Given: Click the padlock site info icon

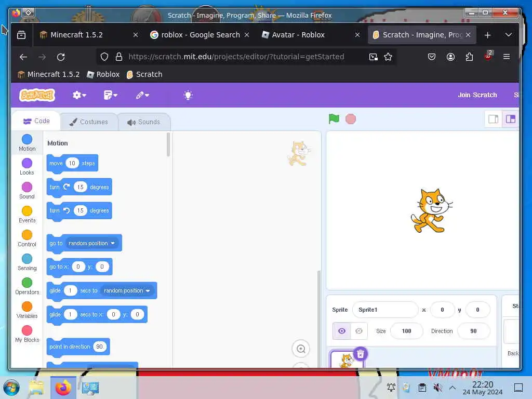Looking at the screenshot, I should (x=119, y=57).
